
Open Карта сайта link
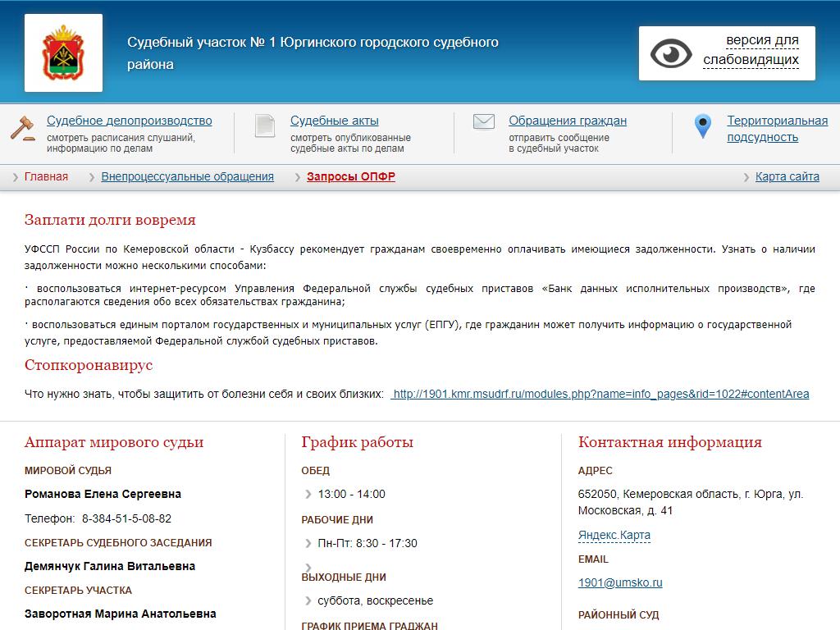point(787,177)
